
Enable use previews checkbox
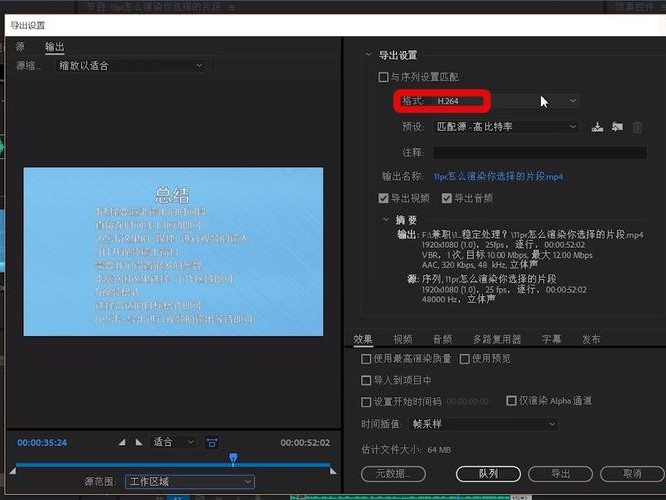click(x=465, y=359)
